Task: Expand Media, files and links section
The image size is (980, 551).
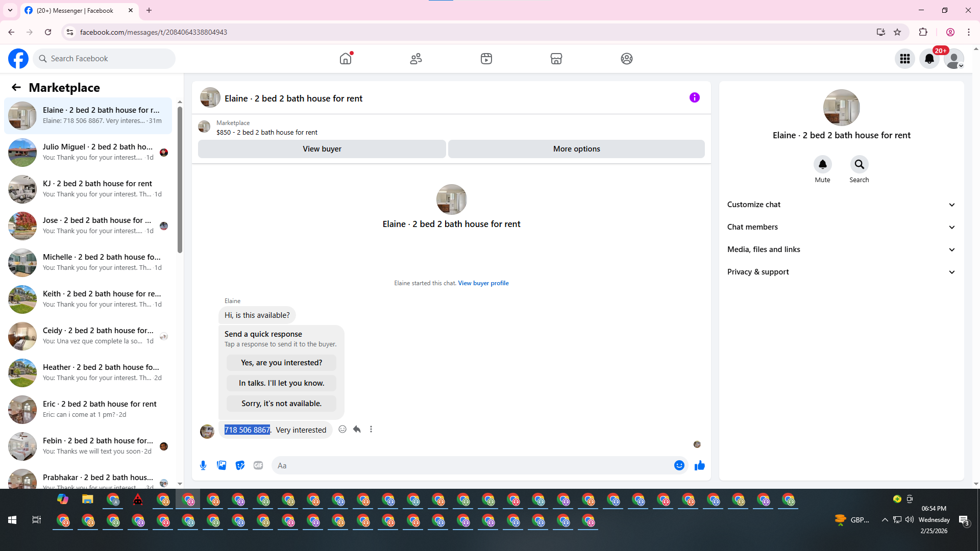Action: (x=841, y=249)
